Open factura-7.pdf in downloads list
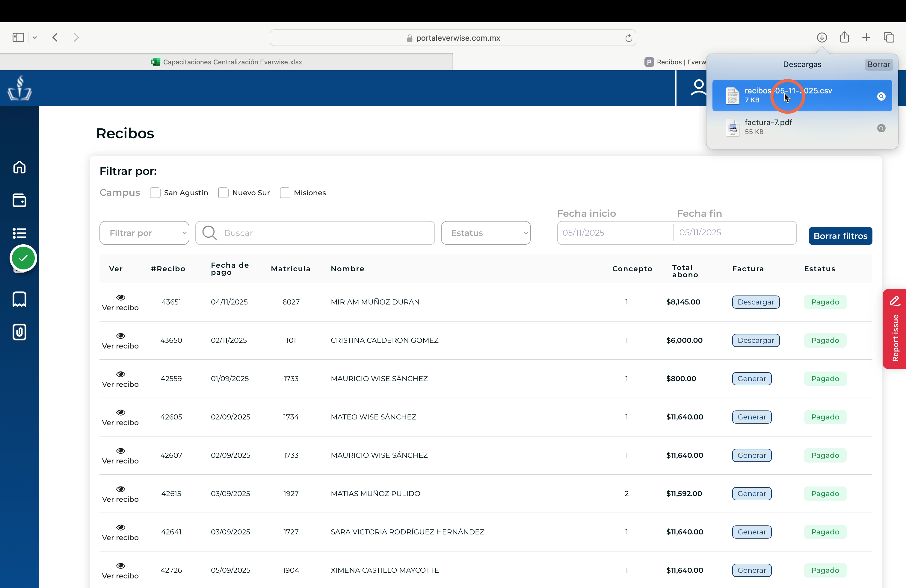This screenshot has width=906, height=588. 802,128
